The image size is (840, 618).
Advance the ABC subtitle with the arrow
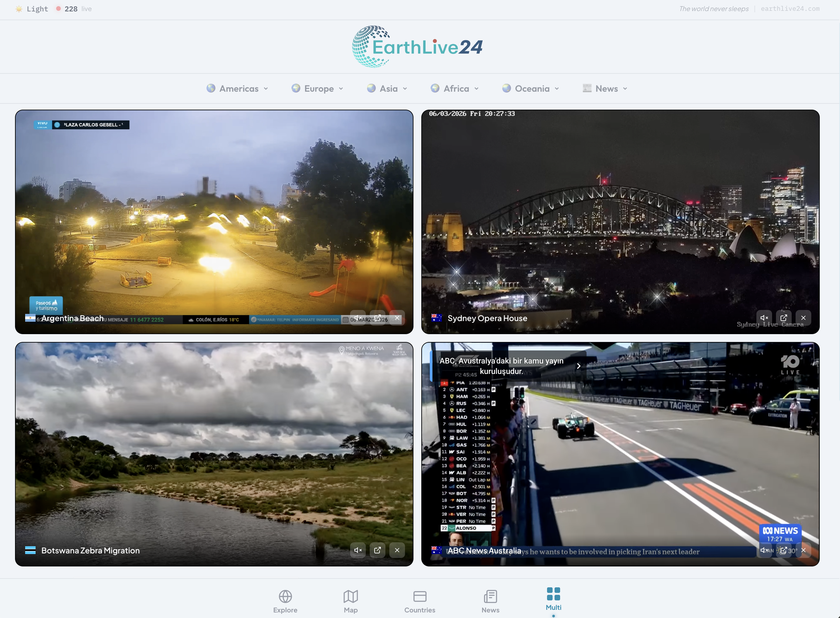[x=578, y=366]
